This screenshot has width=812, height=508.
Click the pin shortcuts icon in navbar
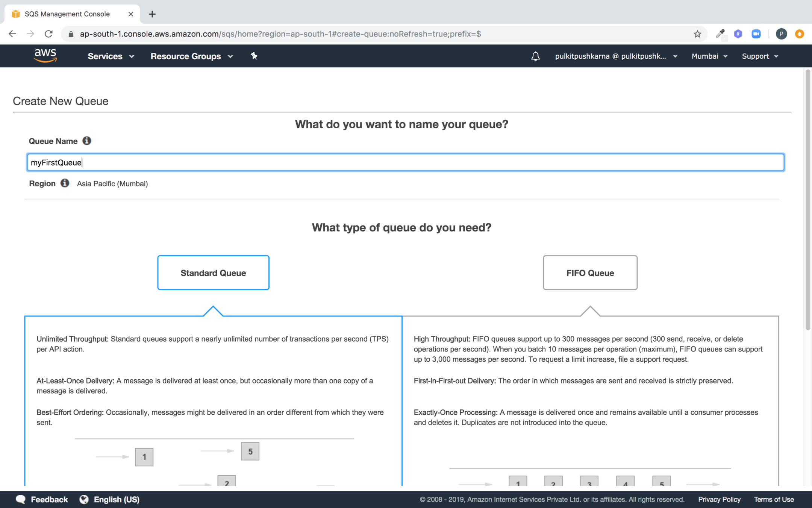click(x=254, y=56)
